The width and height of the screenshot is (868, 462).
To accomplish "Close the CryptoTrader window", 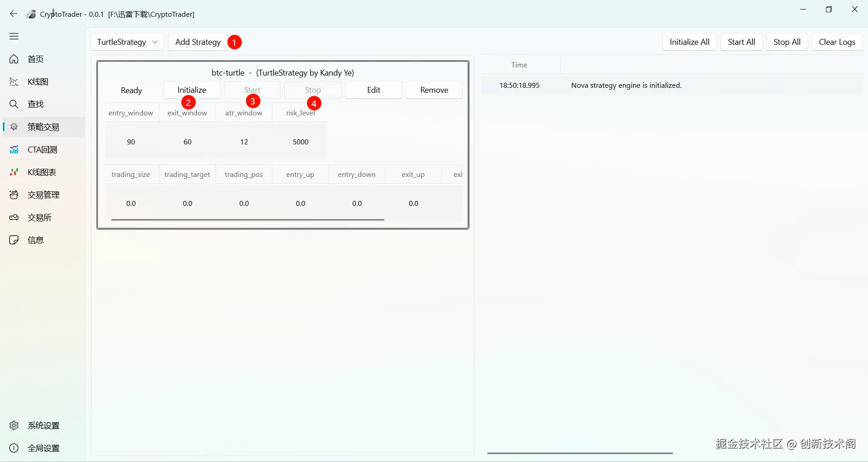I will (855, 10).
